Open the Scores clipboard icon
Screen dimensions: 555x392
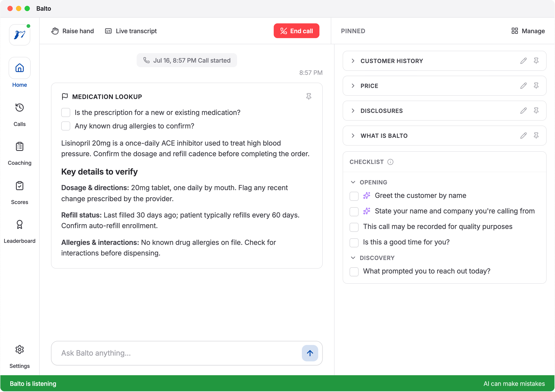point(20,186)
